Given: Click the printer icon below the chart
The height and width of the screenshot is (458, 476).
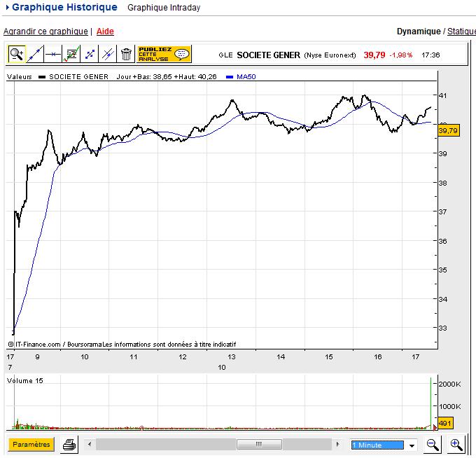Looking at the screenshot, I should point(69,445).
